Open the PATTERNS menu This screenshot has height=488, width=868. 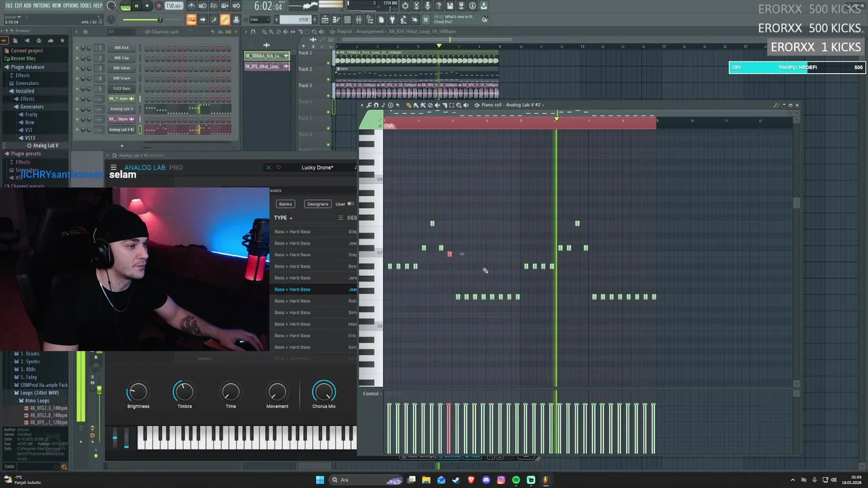coord(41,5)
